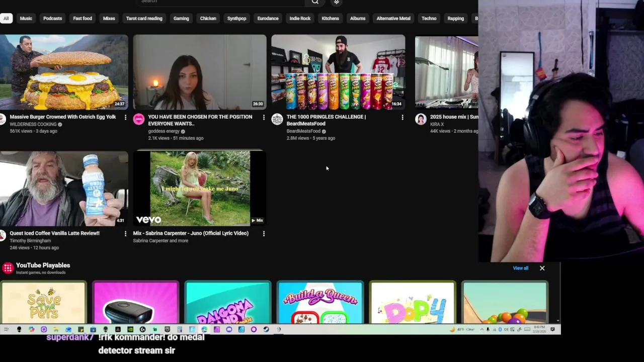Open BeardMeatsFood channel name link
This screenshot has height=362, width=644.
pos(303,131)
